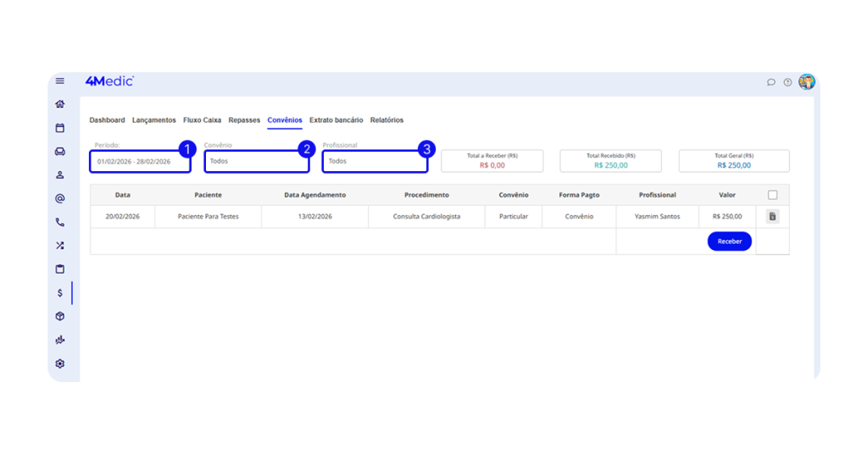The image size is (868, 455).
Task: Open the Período date range picker
Action: point(140,161)
